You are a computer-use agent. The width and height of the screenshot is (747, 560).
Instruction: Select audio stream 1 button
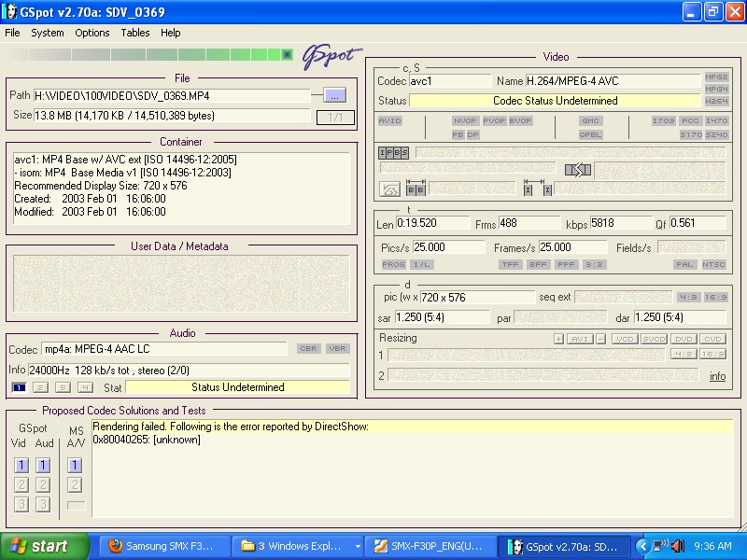point(19,387)
